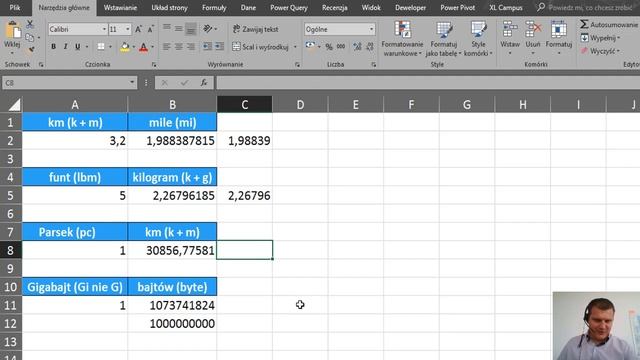Center text horizontally
The width and height of the screenshot is (640, 360).
[178, 47]
